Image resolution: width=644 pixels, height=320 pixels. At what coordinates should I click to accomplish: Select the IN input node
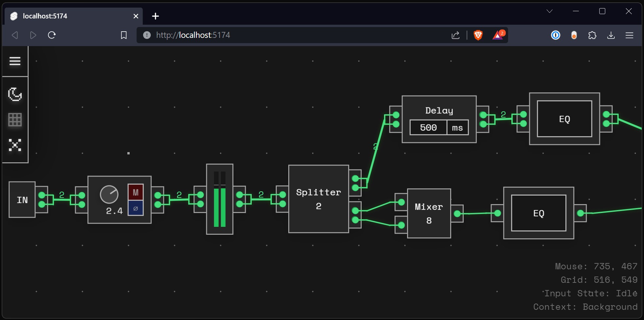[22, 200]
